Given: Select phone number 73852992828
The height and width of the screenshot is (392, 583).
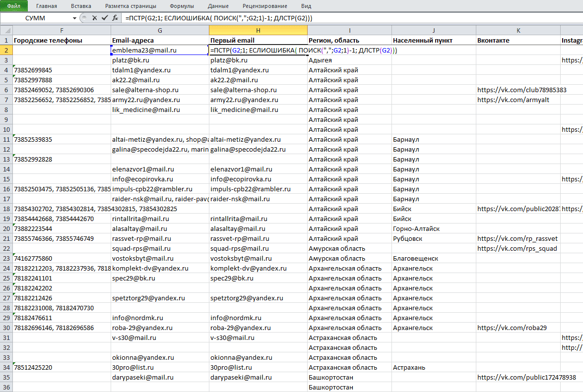Looking at the screenshot, I should (x=62, y=159).
